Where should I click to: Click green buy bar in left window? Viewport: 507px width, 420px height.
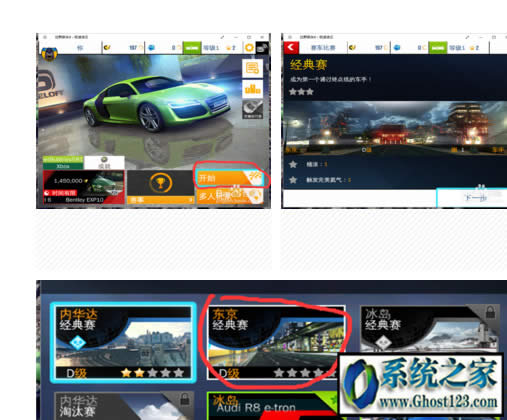(192, 48)
